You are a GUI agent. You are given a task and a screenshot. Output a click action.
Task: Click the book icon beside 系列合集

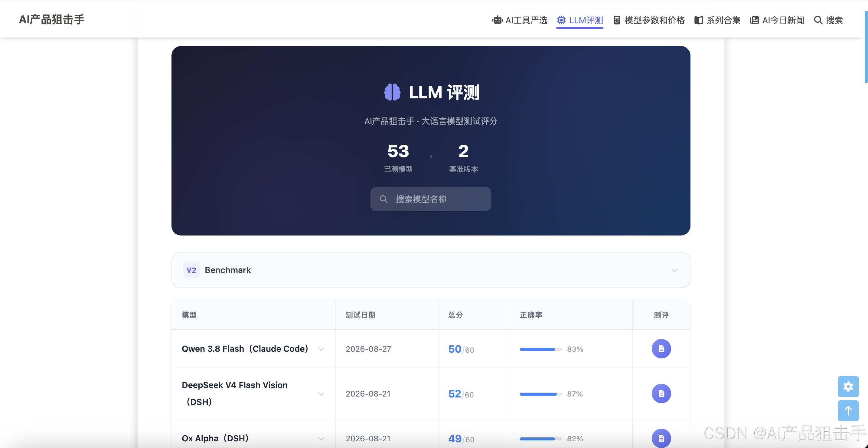point(699,20)
